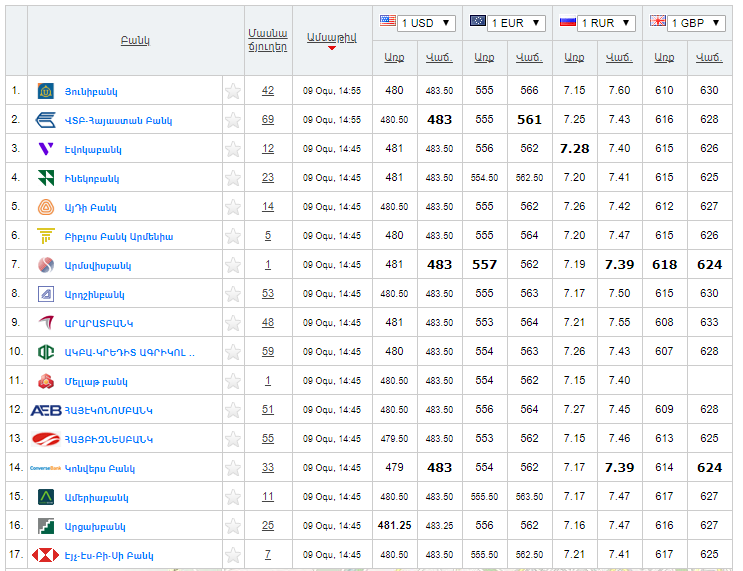Image resolution: width=743 pixels, height=571 pixels.
Task: Click the Unibank logo icon in row 1
Action: coord(46,91)
